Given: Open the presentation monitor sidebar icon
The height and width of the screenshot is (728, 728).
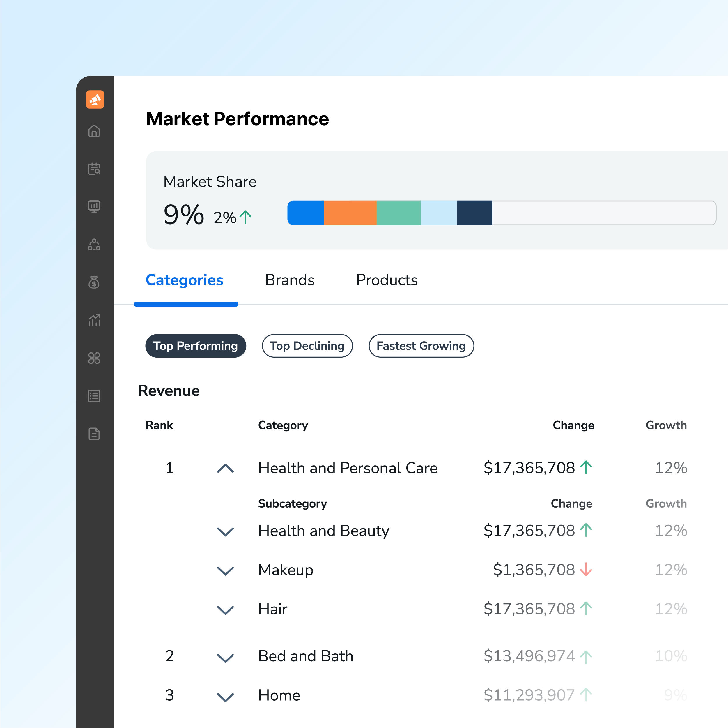Looking at the screenshot, I should [94, 206].
